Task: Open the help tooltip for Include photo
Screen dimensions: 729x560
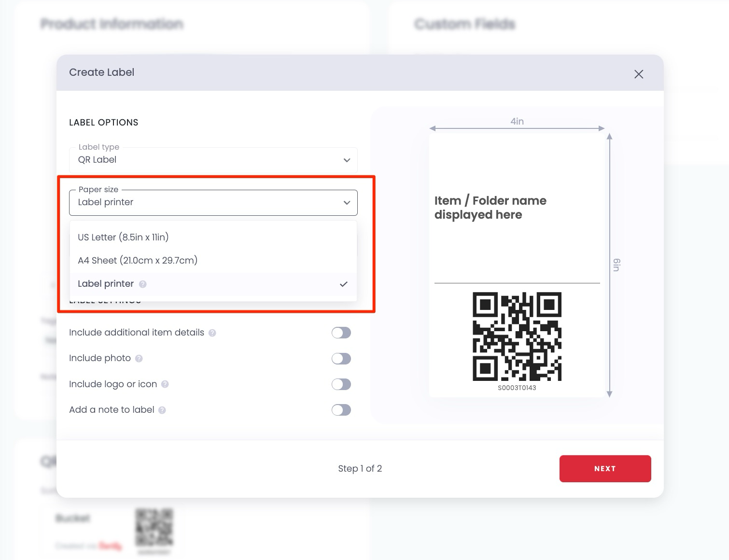Action: (x=138, y=359)
